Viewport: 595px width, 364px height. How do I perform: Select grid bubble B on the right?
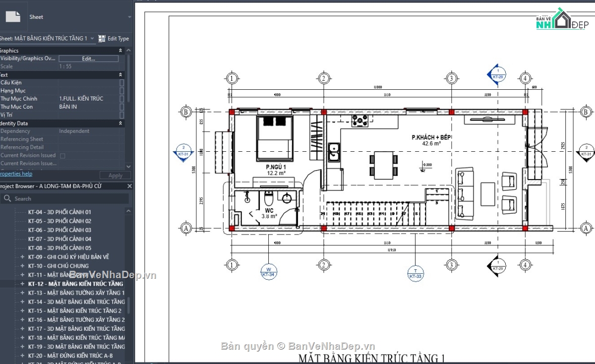click(586, 112)
